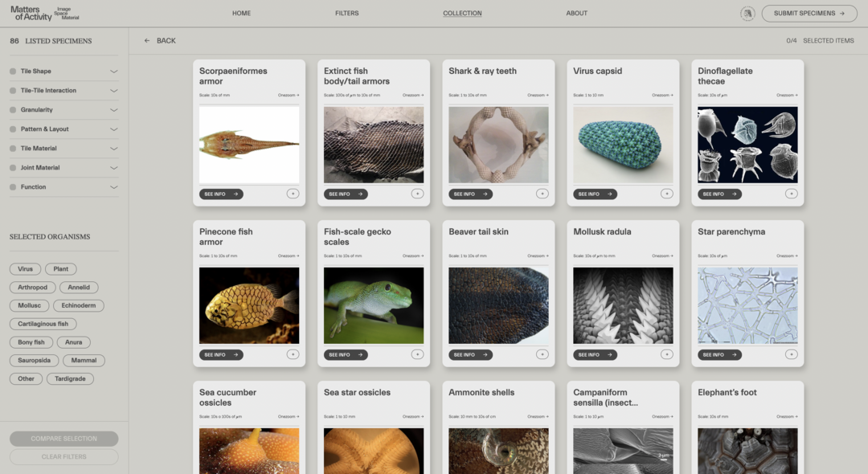868x474 pixels.
Task: Go to the ABOUT page
Action: click(x=576, y=13)
